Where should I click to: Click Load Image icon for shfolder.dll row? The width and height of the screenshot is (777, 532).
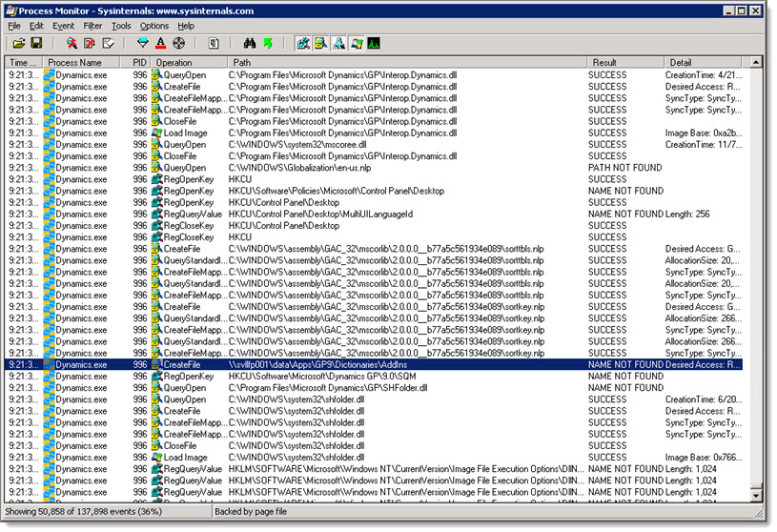[x=156, y=458]
